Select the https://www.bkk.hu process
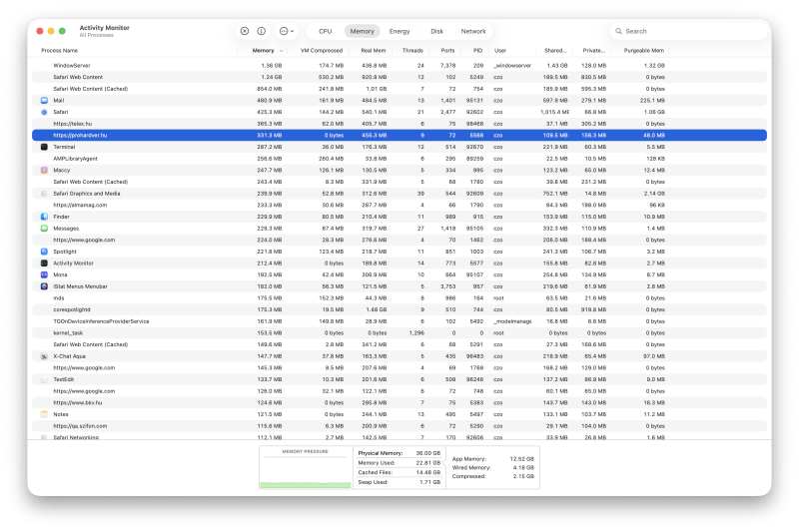The width and height of the screenshot is (799, 532). tap(399, 402)
